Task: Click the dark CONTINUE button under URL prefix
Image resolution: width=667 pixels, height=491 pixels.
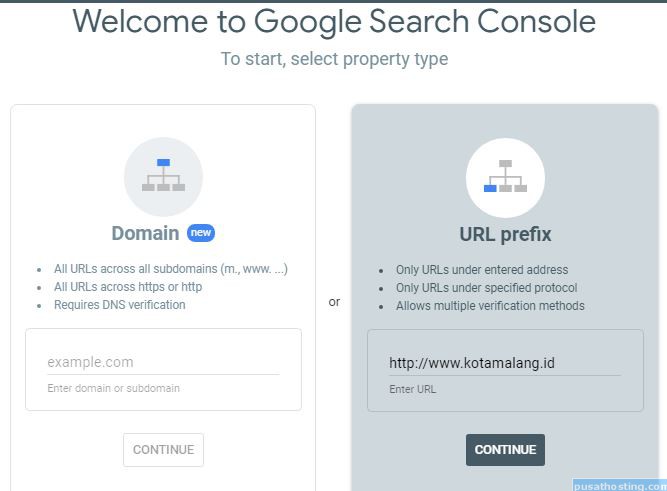Action: [505, 450]
